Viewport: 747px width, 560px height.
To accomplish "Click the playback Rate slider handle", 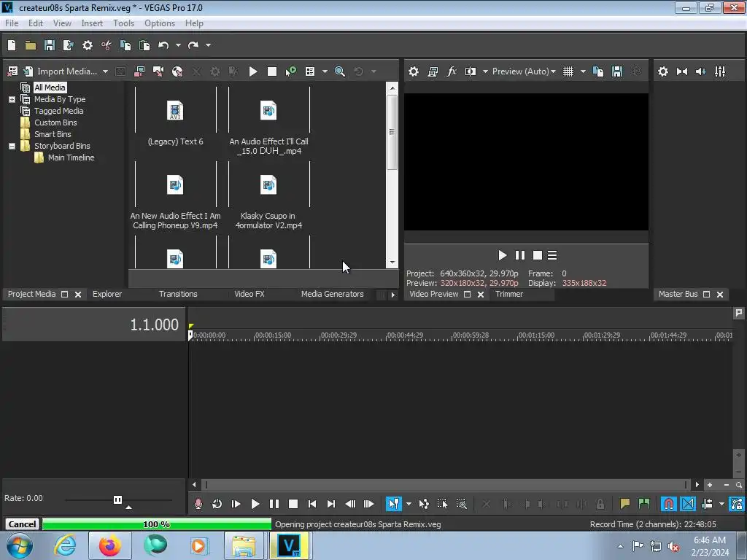I will 117,499.
